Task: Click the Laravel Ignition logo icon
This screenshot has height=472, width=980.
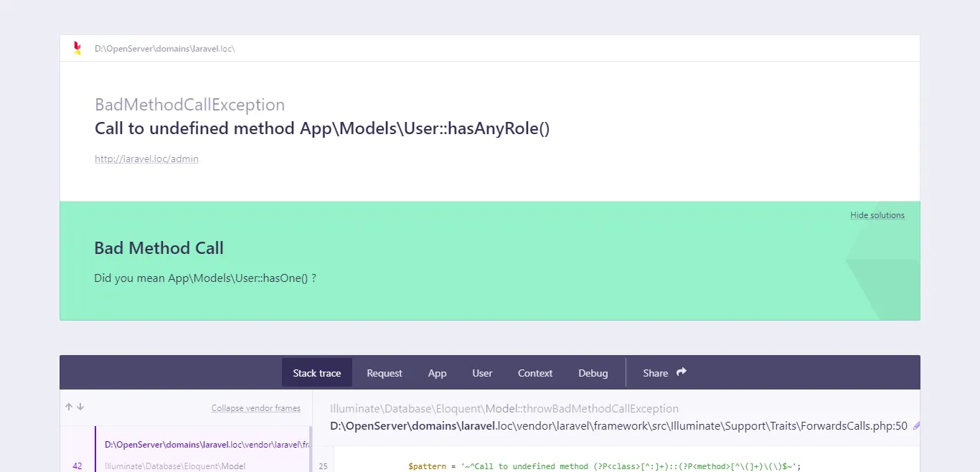Action: (x=77, y=48)
